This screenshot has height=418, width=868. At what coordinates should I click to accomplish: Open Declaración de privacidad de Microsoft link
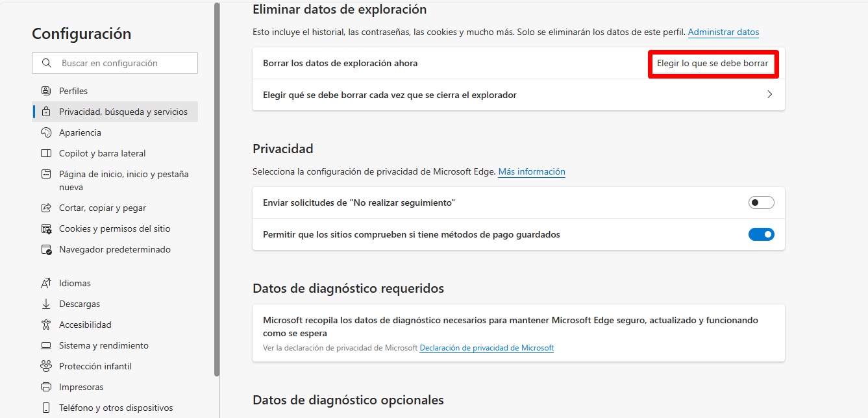[x=487, y=348]
